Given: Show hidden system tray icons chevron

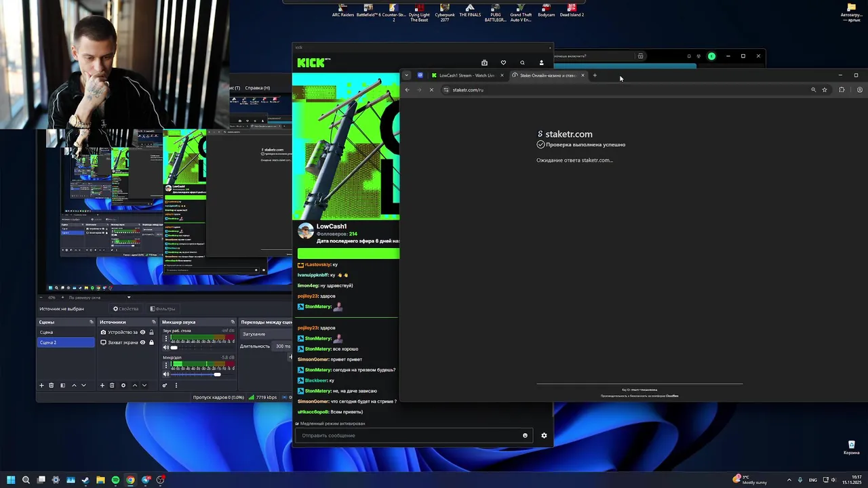Looking at the screenshot, I should pyautogui.click(x=789, y=479).
